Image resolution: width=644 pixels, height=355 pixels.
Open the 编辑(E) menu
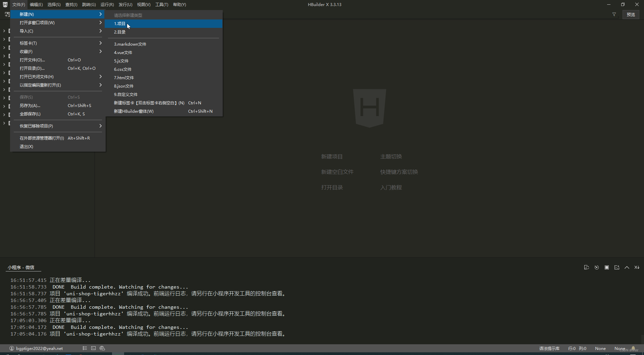click(x=36, y=4)
